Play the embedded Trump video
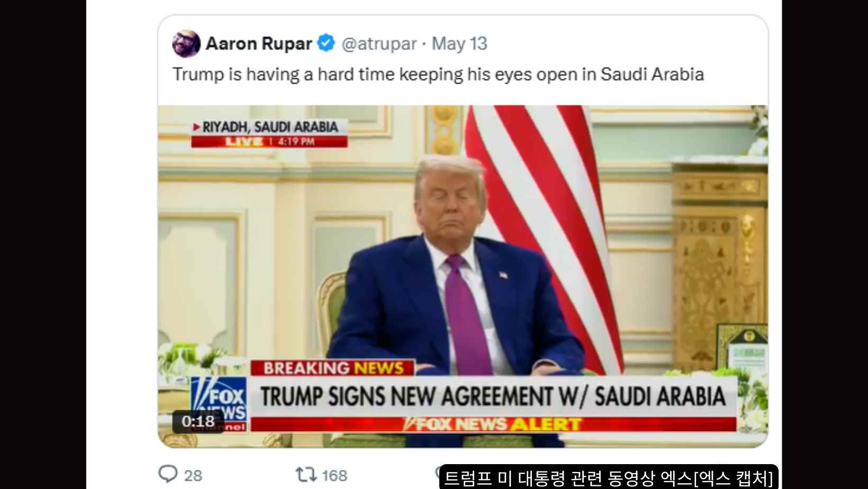 [463, 276]
